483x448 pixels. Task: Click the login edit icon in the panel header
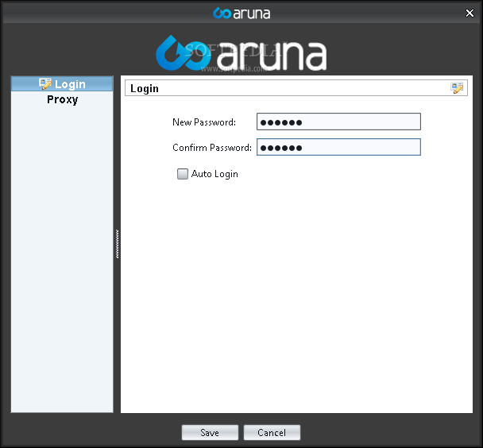(457, 87)
